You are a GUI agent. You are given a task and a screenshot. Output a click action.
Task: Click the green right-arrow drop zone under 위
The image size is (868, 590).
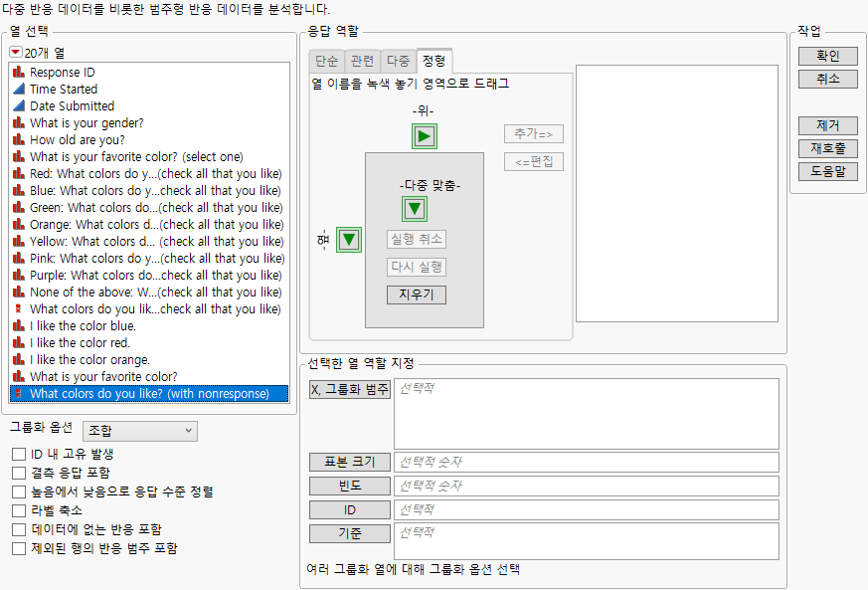[x=424, y=136]
